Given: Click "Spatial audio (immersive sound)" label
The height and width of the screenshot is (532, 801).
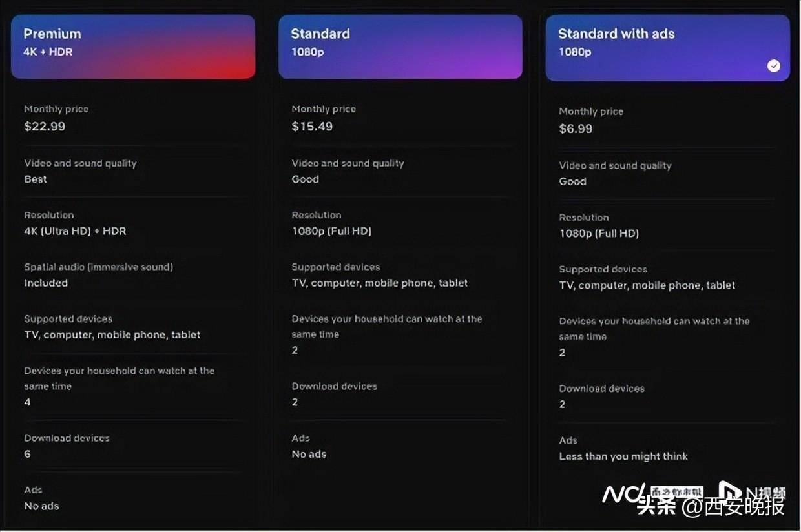Looking at the screenshot, I should pyautogui.click(x=98, y=267).
